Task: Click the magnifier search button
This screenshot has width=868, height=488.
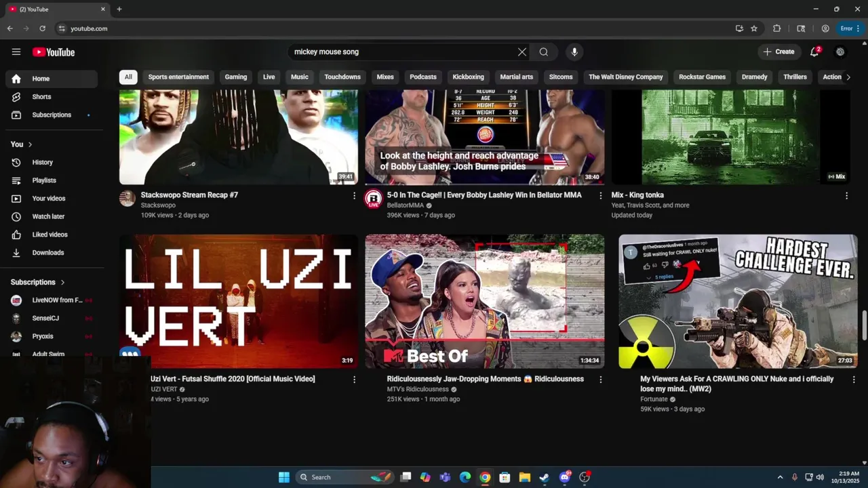Action: [x=544, y=52]
